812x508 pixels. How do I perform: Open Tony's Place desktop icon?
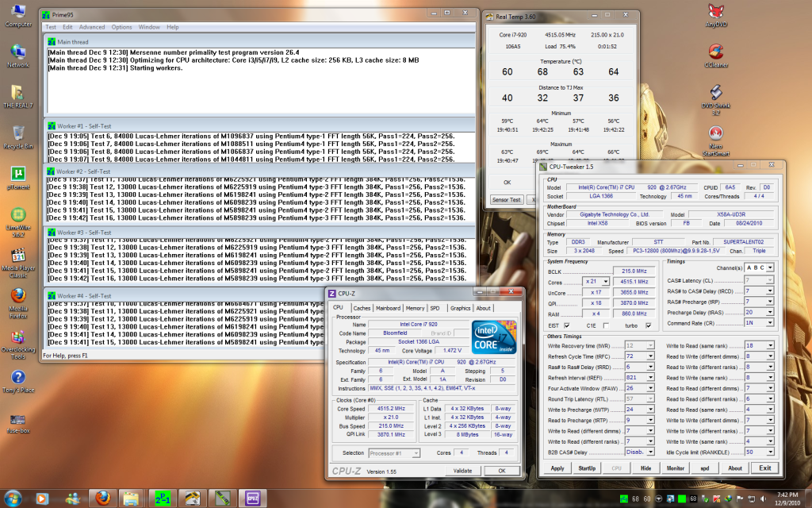click(x=18, y=382)
